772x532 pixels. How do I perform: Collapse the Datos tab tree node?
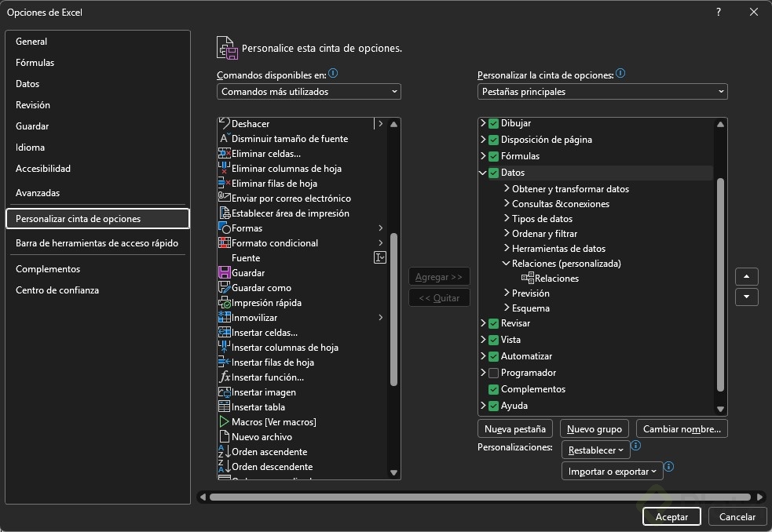point(482,173)
